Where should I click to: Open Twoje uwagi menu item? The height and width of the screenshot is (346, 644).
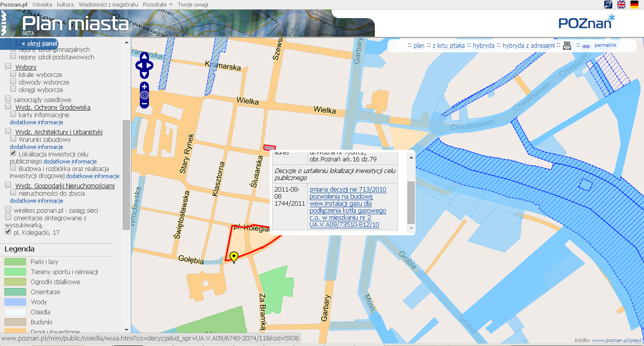pyautogui.click(x=193, y=5)
